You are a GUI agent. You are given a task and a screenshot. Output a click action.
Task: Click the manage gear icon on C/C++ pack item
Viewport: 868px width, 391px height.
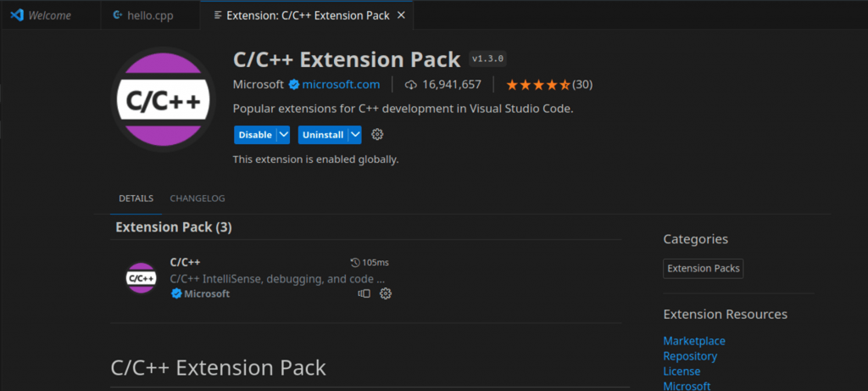click(386, 293)
